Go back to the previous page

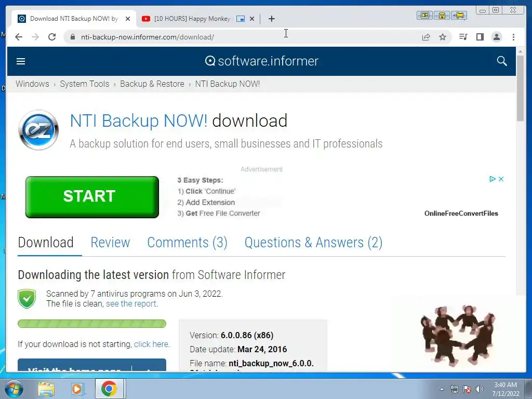click(x=19, y=37)
